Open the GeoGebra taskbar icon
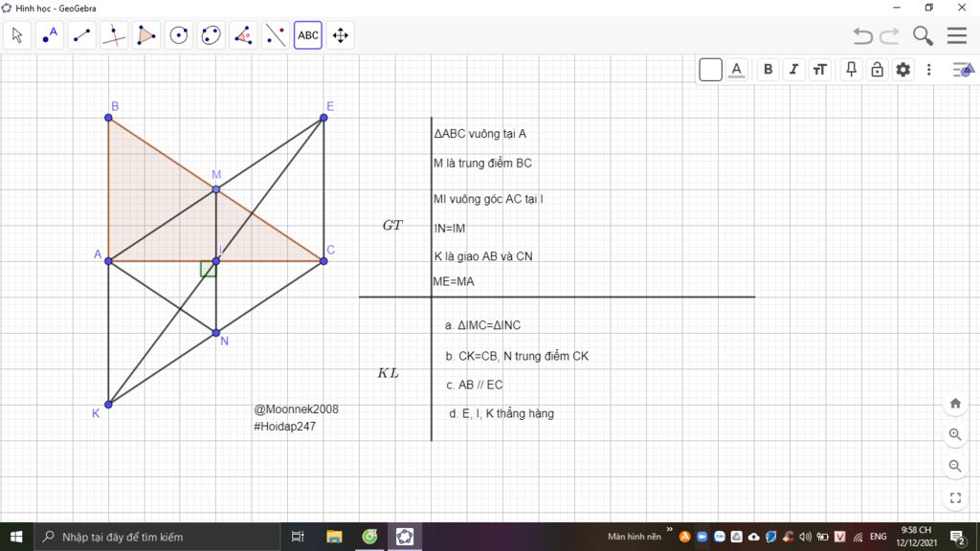Image resolution: width=980 pixels, height=551 pixels. coord(405,537)
